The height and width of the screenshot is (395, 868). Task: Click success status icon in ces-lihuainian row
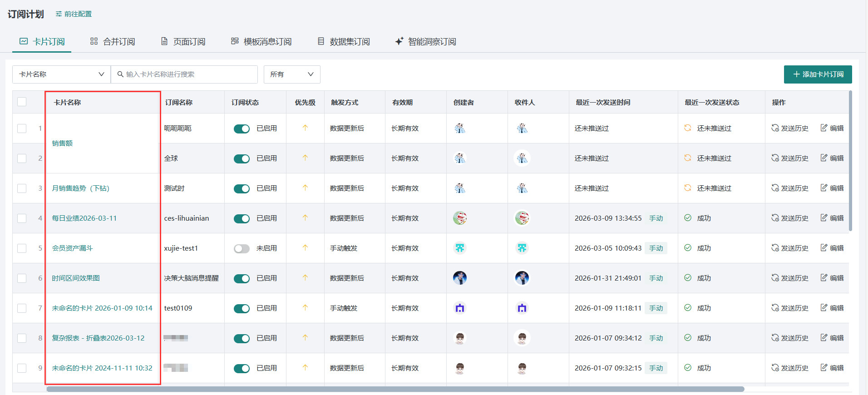point(688,218)
